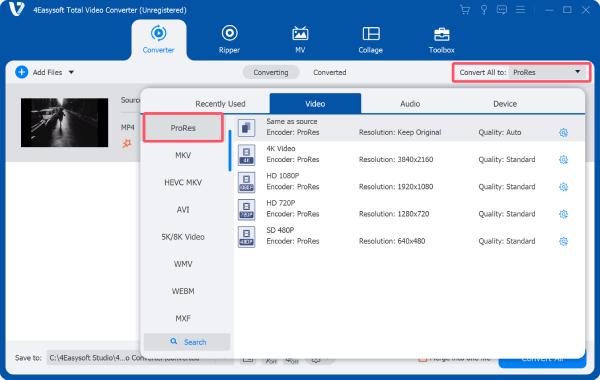The height and width of the screenshot is (380, 600).
Task: Show the Converted list
Action: click(x=329, y=72)
